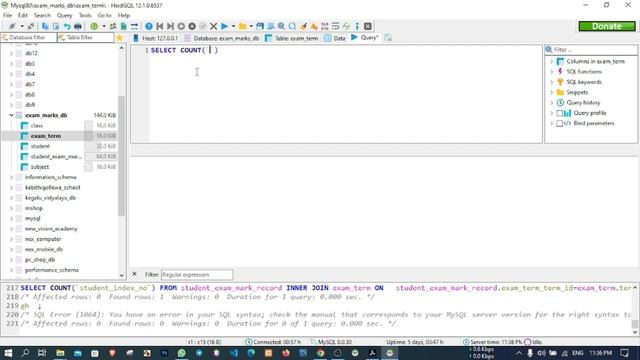
Task: Expand the information_schema database node
Action: pyautogui.click(x=11, y=177)
